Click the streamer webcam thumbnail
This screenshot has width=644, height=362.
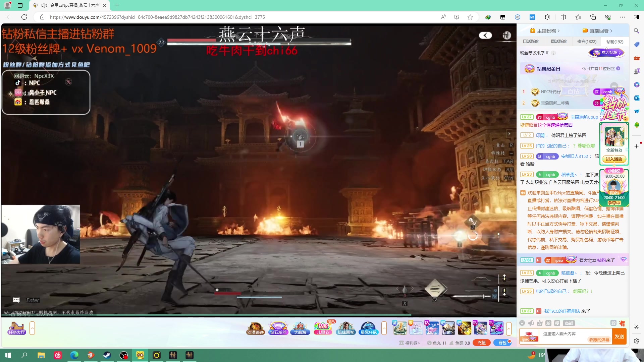41,234
